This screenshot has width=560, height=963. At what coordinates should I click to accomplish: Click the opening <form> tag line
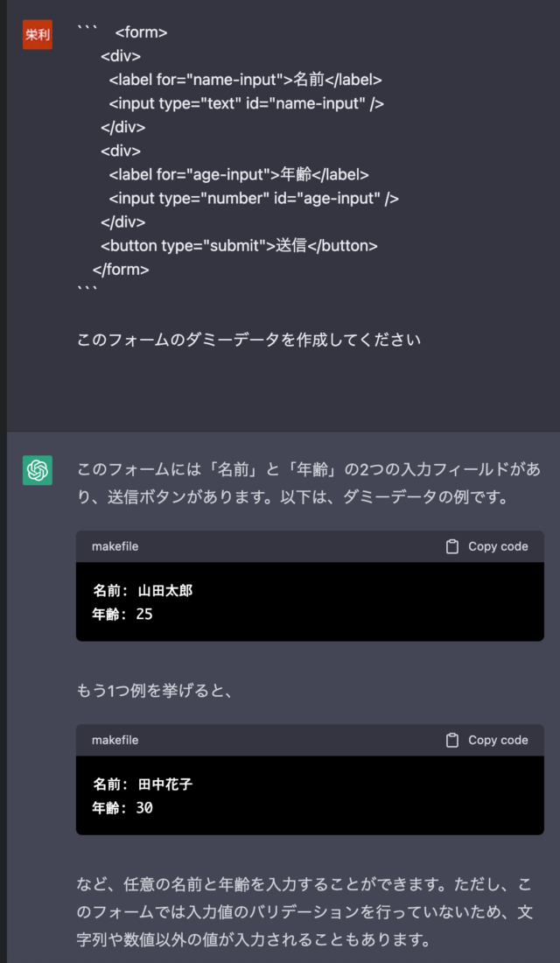(141, 33)
